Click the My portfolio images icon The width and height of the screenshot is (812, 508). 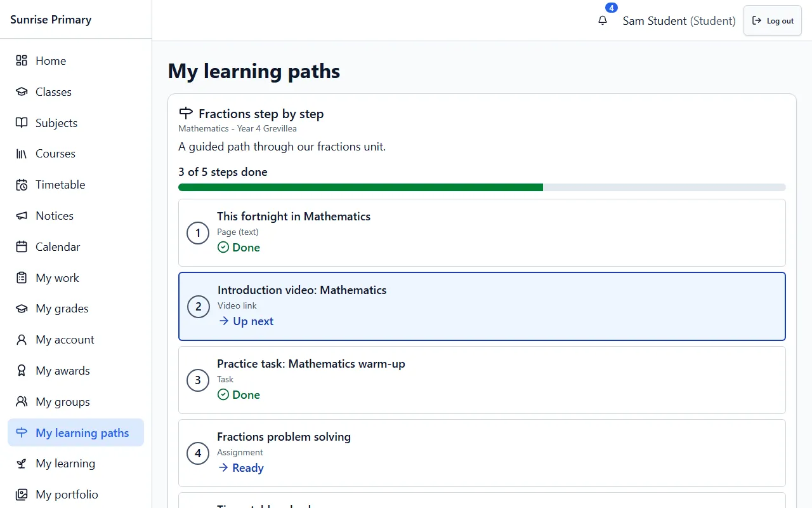point(22,495)
